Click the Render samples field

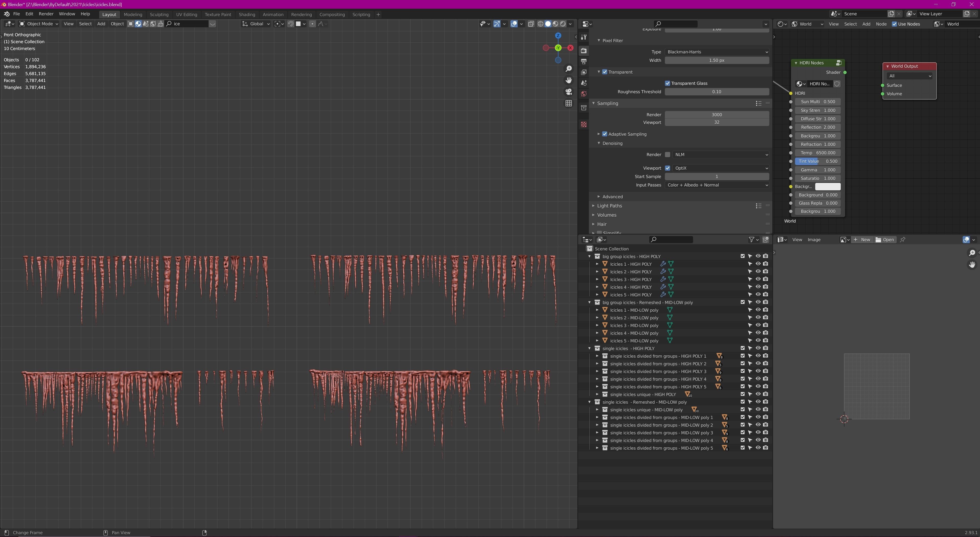(716, 115)
